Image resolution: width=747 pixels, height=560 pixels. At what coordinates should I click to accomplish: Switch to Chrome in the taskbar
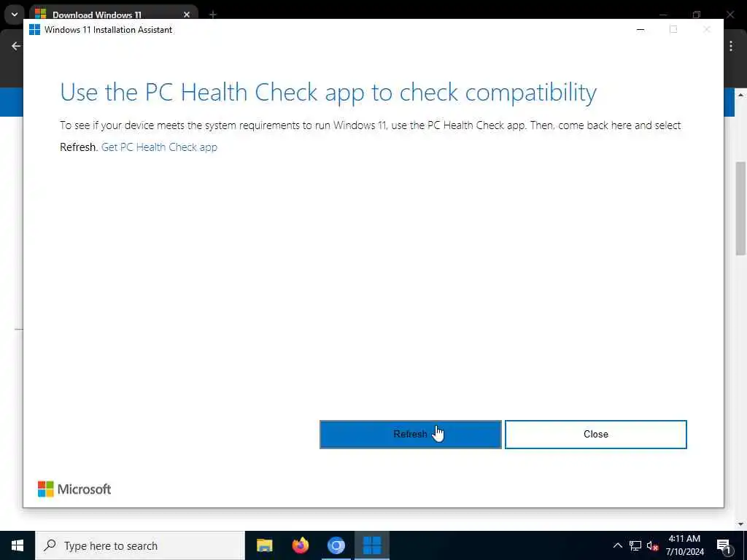336,545
